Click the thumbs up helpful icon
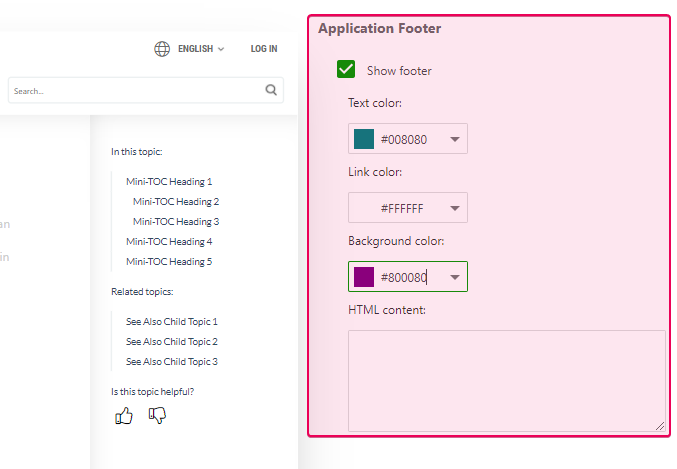Image resolution: width=677 pixels, height=469 pixels. (124, 416)
